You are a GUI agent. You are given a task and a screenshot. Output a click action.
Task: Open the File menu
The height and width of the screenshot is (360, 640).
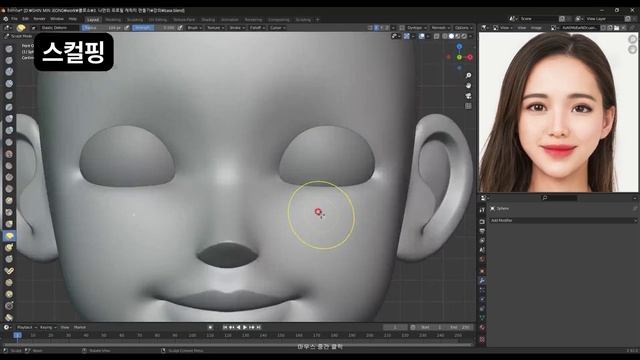(x=14, y=19)
